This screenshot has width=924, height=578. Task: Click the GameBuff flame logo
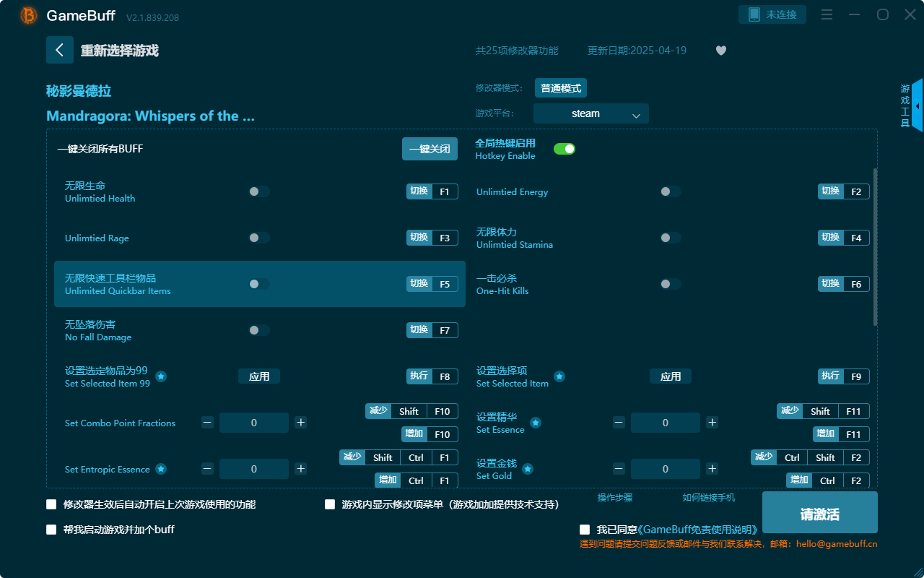tap(27, 15)
